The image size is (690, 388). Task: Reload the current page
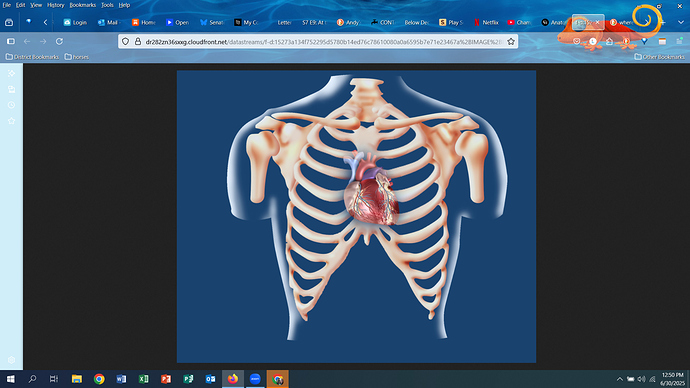59,41
